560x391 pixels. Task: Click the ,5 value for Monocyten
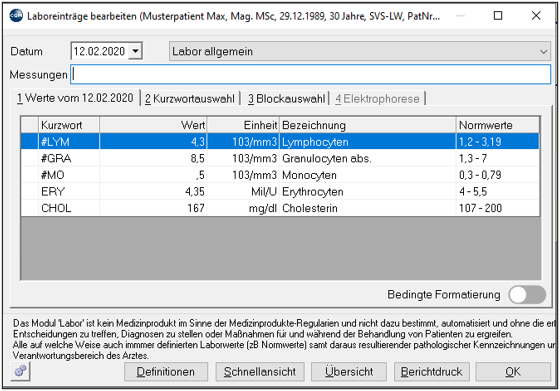200,175
